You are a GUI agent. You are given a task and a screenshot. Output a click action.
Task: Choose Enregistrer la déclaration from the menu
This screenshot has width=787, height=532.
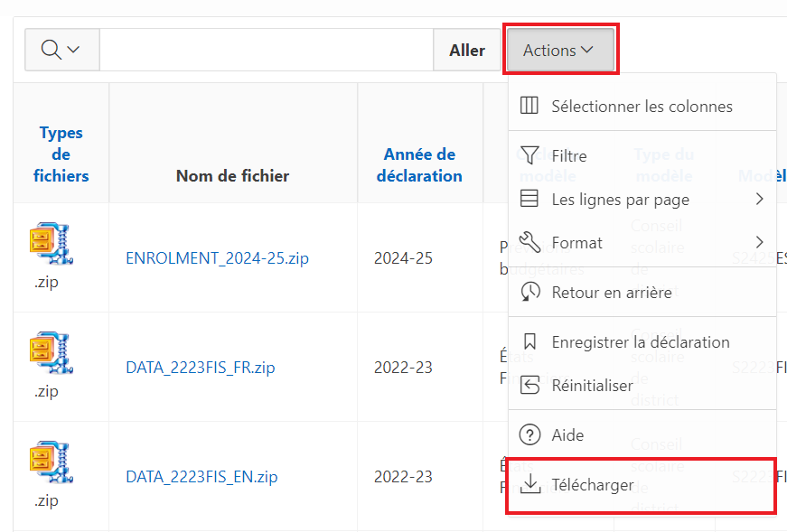pos(640,342)
